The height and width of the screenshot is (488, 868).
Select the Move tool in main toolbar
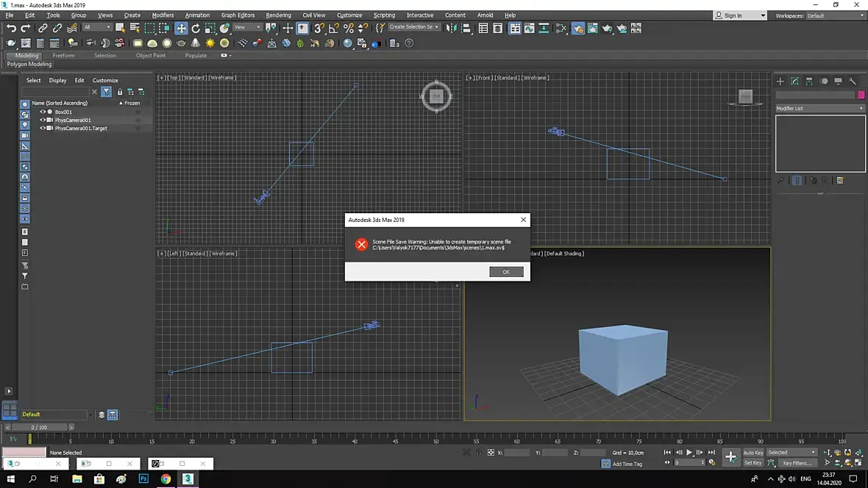coord(181,28)
